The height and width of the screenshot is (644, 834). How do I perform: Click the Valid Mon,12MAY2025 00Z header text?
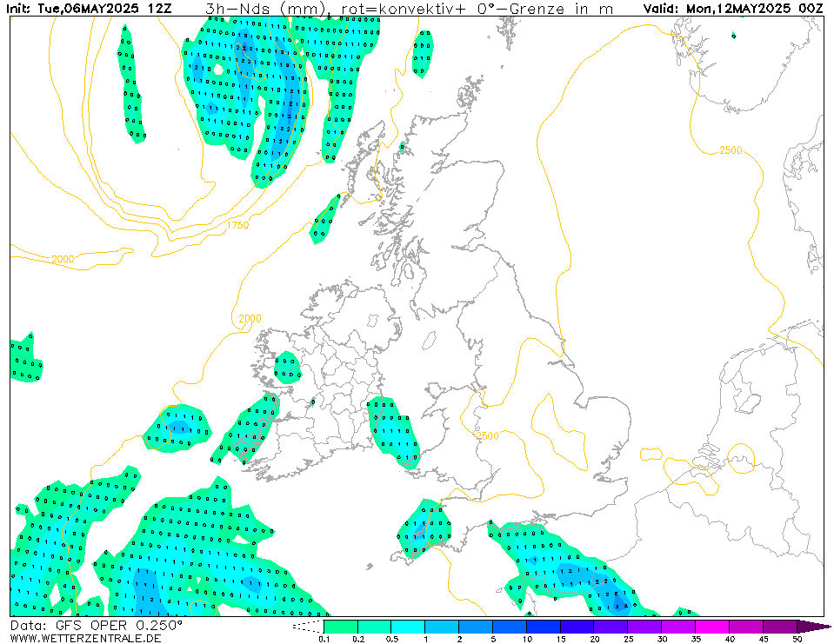tap(733, 9)
